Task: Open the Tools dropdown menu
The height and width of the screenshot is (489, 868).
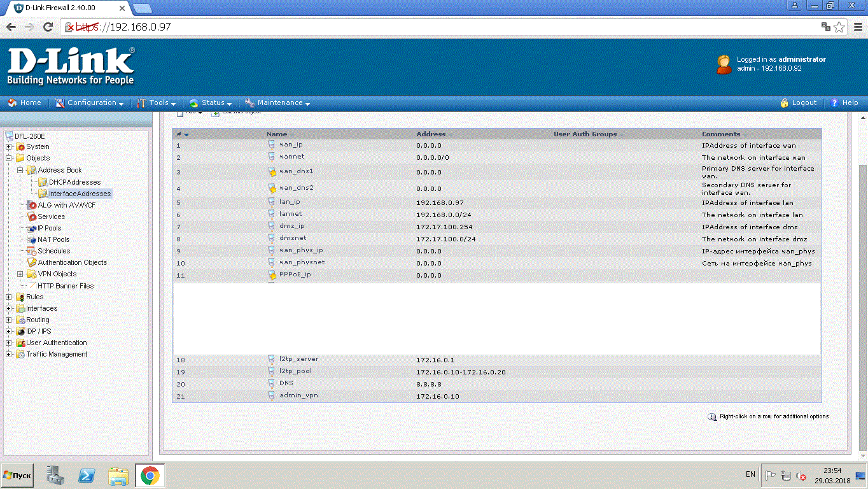Action: [157, 103]
